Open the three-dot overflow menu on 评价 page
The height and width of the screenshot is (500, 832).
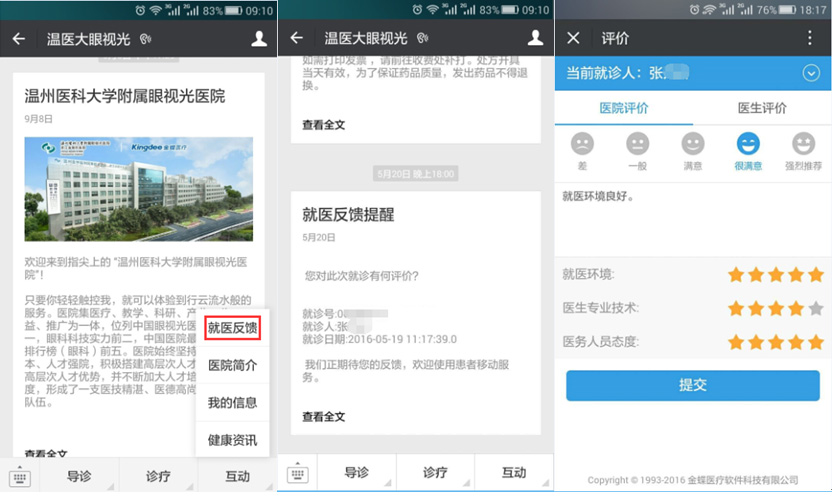(810, 38)
